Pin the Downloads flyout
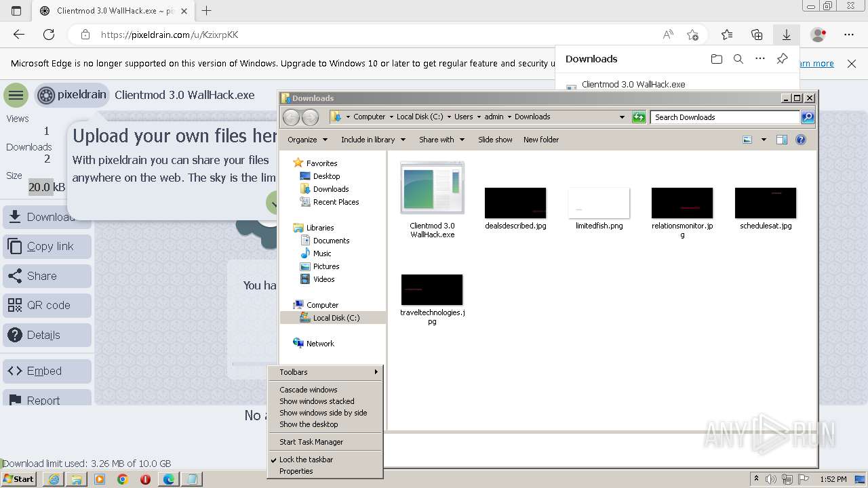Image resolution: width=868 pixels, height=488 pixels. tap(782, 59)
